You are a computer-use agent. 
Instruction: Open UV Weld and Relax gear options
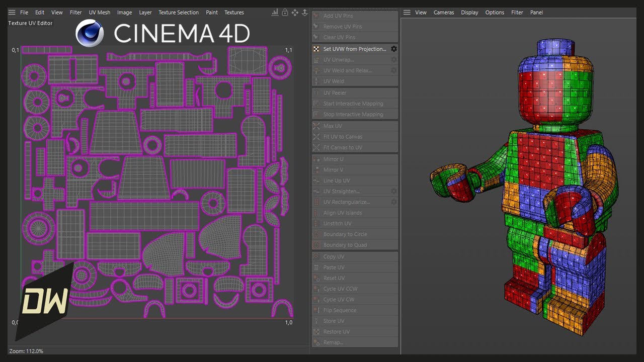(x=394, y=70)
